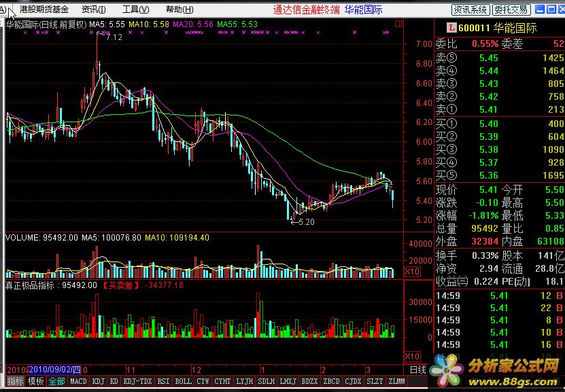Click the 真正极品指标 indicator title
The width and height of the screenshot is (565, 392).
(x=29, y=286)
